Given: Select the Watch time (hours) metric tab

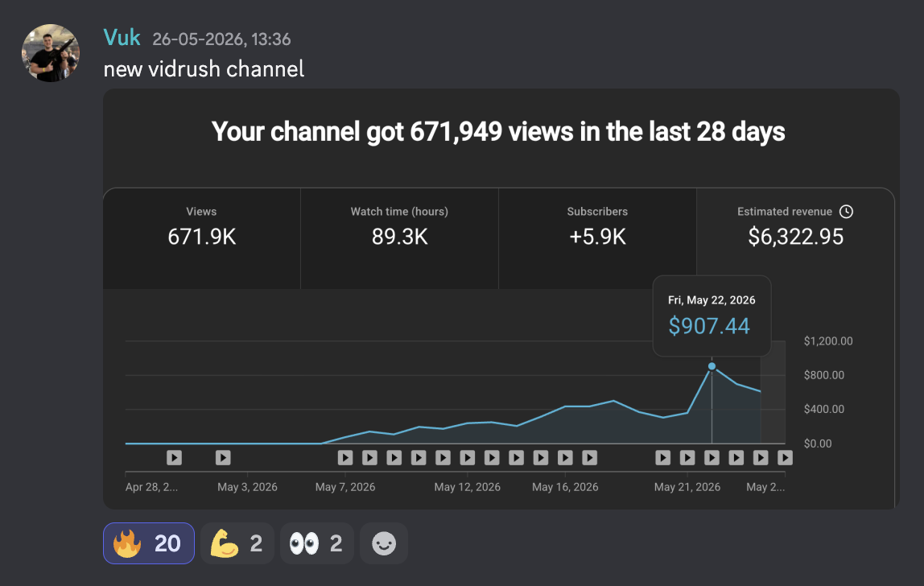Looking at the screenshot, I should pyautogui.click(x=399, y=239).
